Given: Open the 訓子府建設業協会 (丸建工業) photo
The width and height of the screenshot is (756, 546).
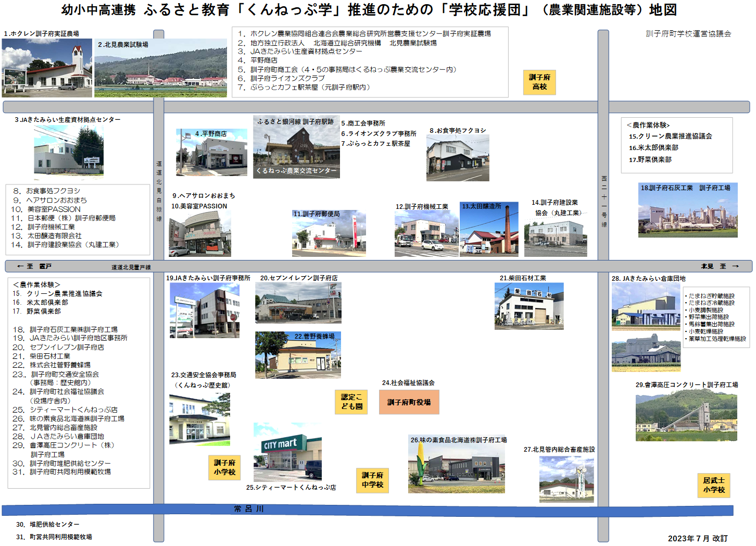Looking at the screenshot, I should (556, 237).
